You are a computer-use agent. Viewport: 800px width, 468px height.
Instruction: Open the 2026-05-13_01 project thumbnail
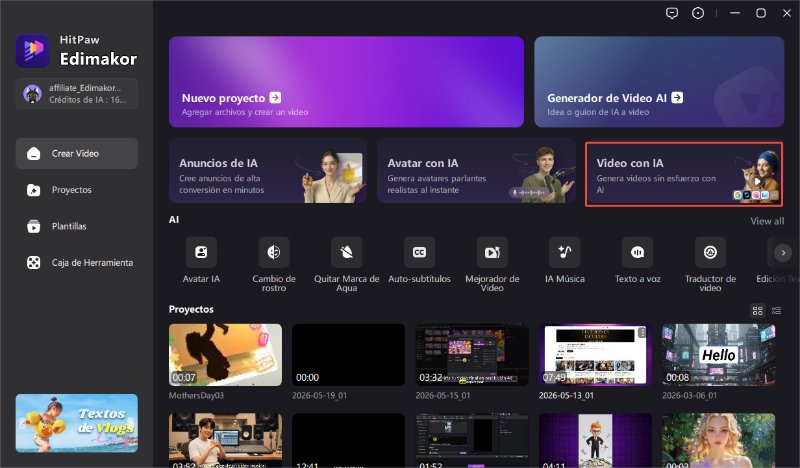[595, 355]
